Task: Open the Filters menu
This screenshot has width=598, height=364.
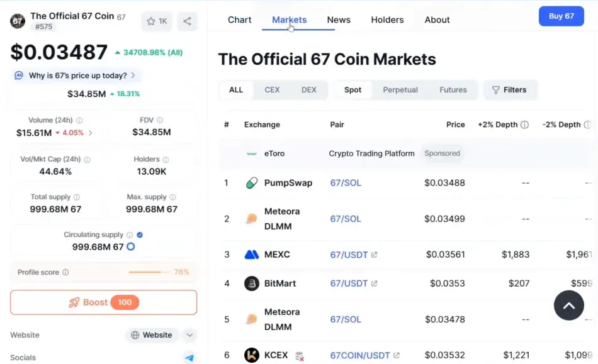Action: pyautogui.click(x=510, y=90)
